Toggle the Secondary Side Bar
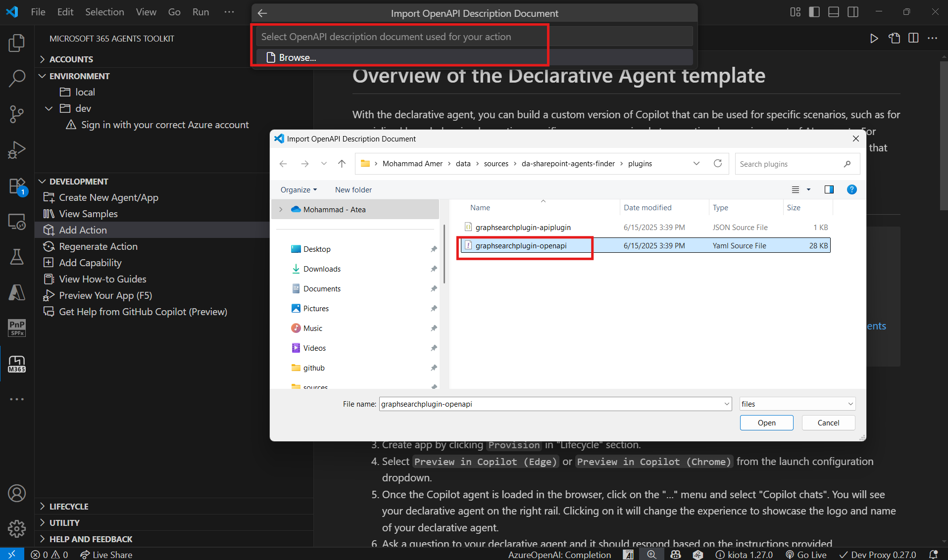The width and height of the screenshot is (948, 560). (x=853, y=12)
